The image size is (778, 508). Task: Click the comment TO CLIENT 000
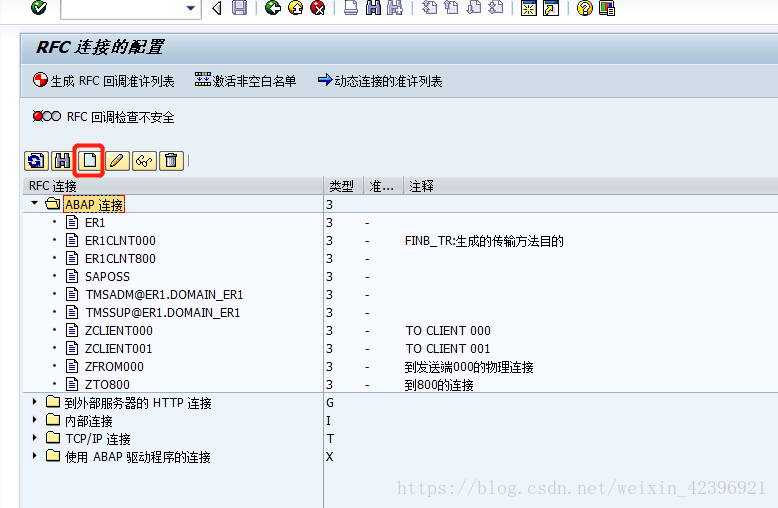448,330
